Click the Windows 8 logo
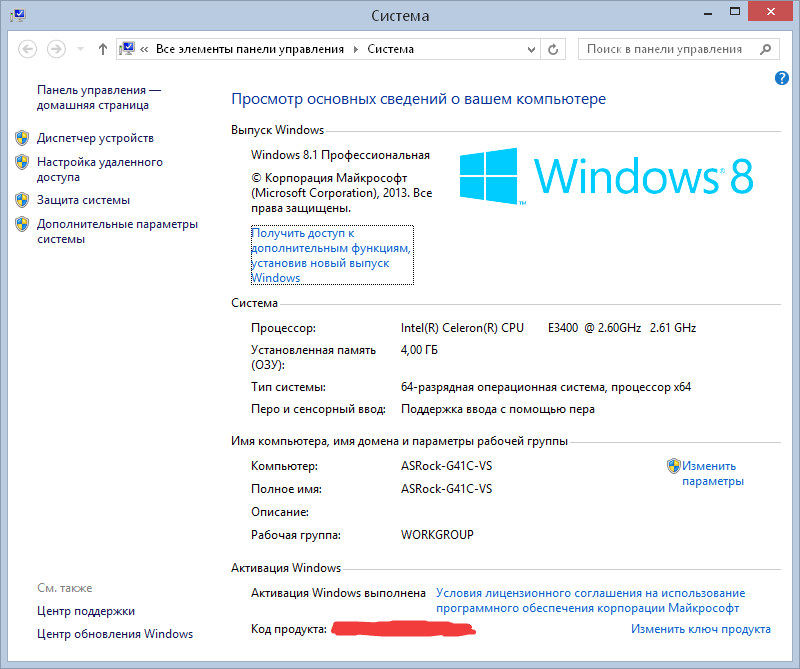 pyautogui.click(x=606, y=176)
